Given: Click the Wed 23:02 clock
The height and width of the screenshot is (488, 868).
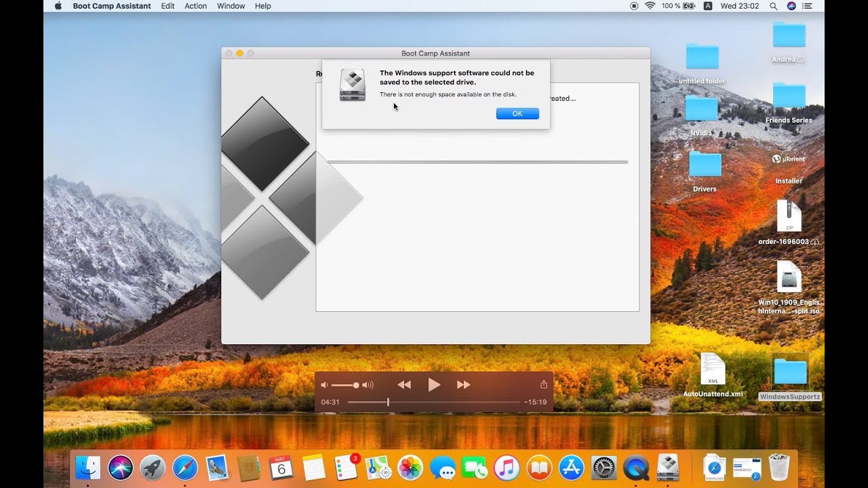Looking at the screenshot, I should 740,6.
